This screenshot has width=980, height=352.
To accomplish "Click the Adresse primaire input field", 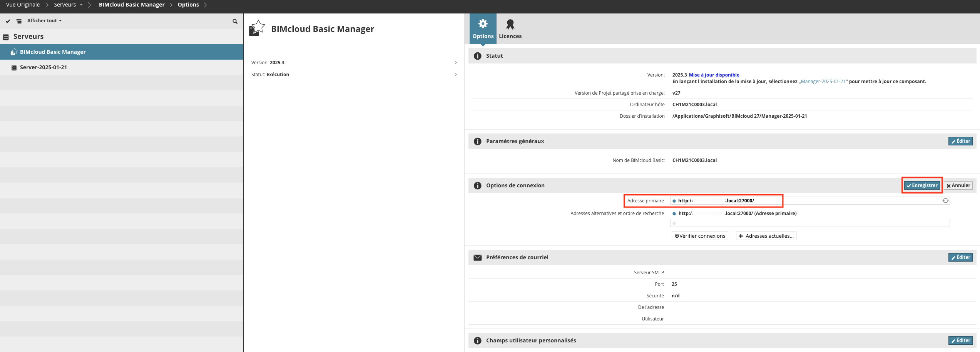I will 810,201.
